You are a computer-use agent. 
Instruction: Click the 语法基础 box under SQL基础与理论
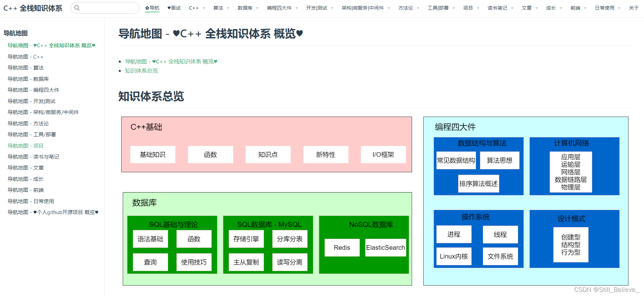coord(150,239)
